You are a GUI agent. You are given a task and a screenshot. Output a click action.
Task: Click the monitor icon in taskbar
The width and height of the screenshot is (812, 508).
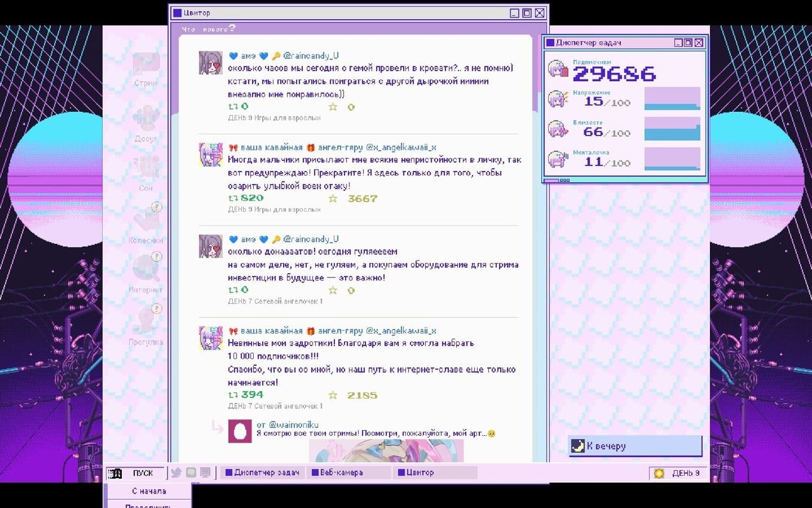[x=205, y=473]
